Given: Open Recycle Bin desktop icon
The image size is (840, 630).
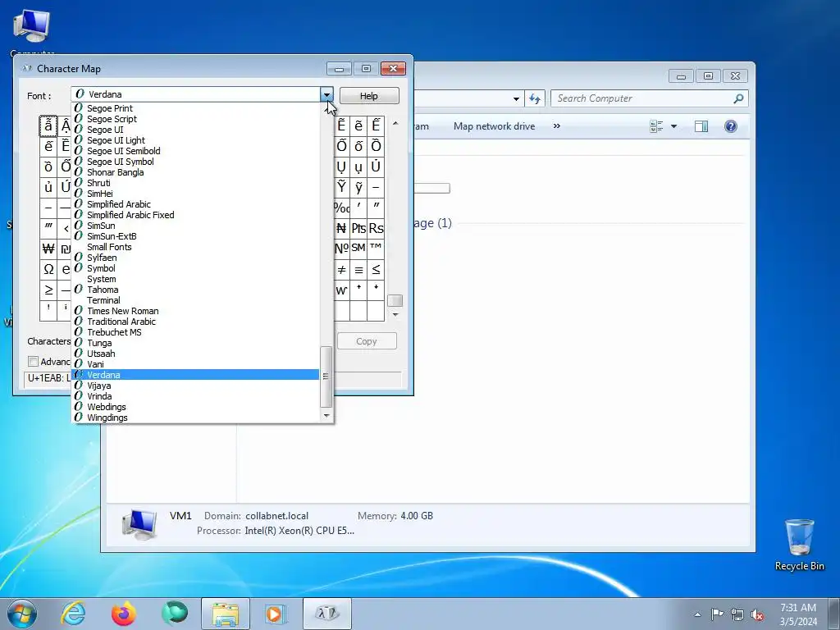Looking at the screenshot, I should [799, 545].
